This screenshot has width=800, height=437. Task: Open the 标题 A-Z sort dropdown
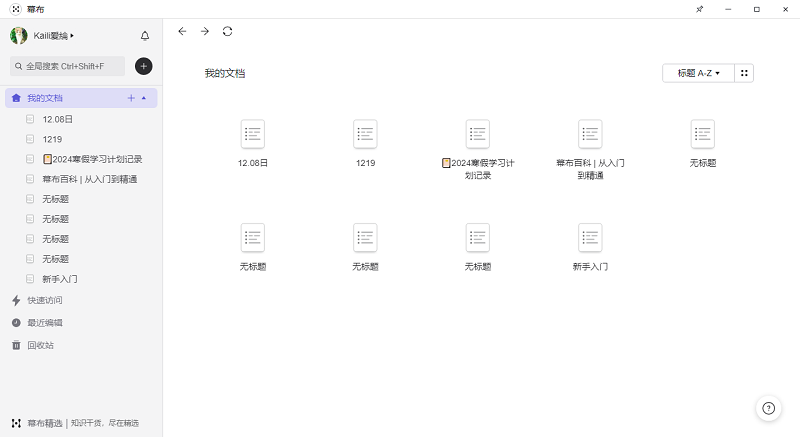pyautogui.click(x=698, y=73)
